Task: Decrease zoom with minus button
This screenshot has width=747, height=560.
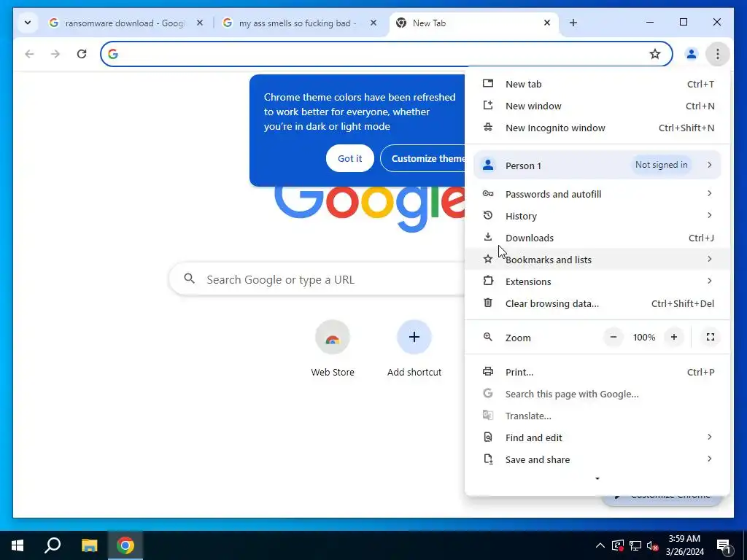Action: 614,337
